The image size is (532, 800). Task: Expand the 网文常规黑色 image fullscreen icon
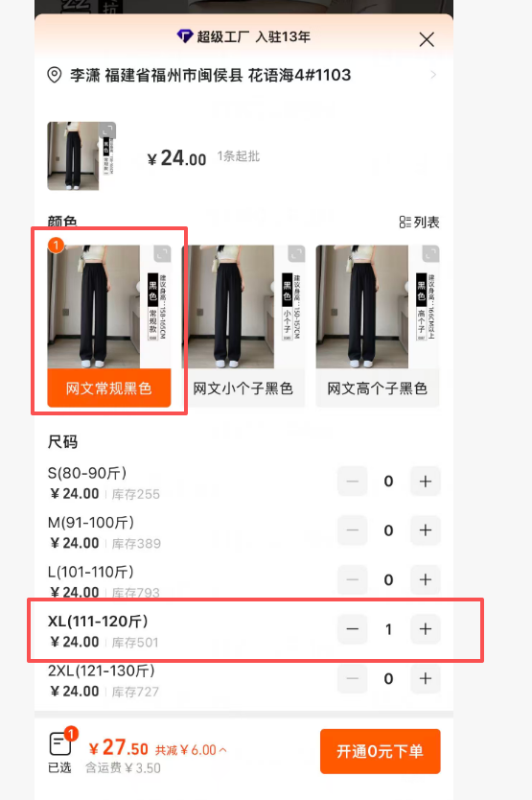point(162,253)
